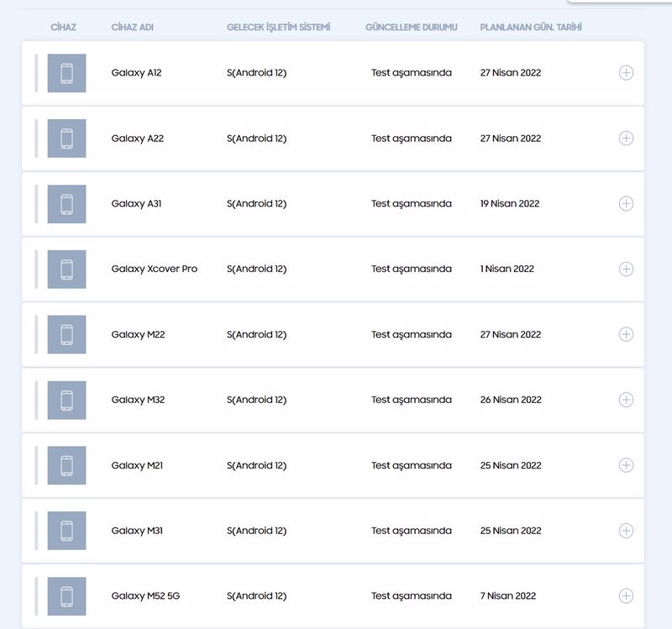Image resolution: width=672 pixels, height=629 pixels.
Task: Click the 27 Nisan 2022 date for Galaxy M22
Action: click(511, 334)
